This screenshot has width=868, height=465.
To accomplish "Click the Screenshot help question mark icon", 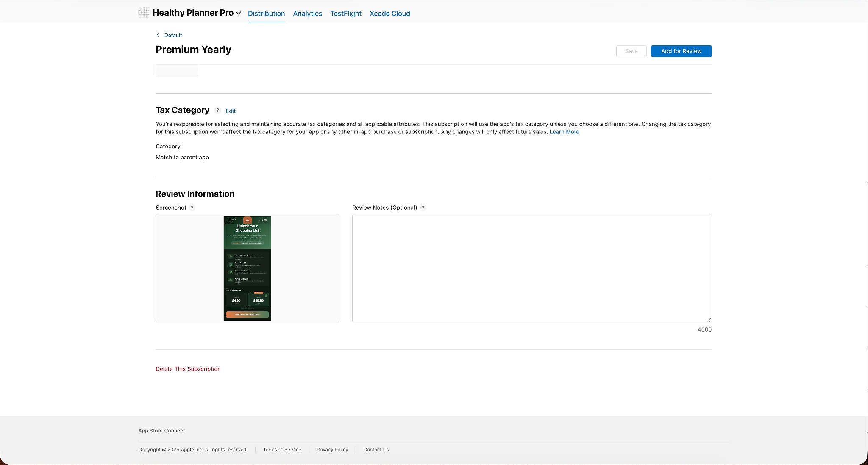I will point(192,208).
